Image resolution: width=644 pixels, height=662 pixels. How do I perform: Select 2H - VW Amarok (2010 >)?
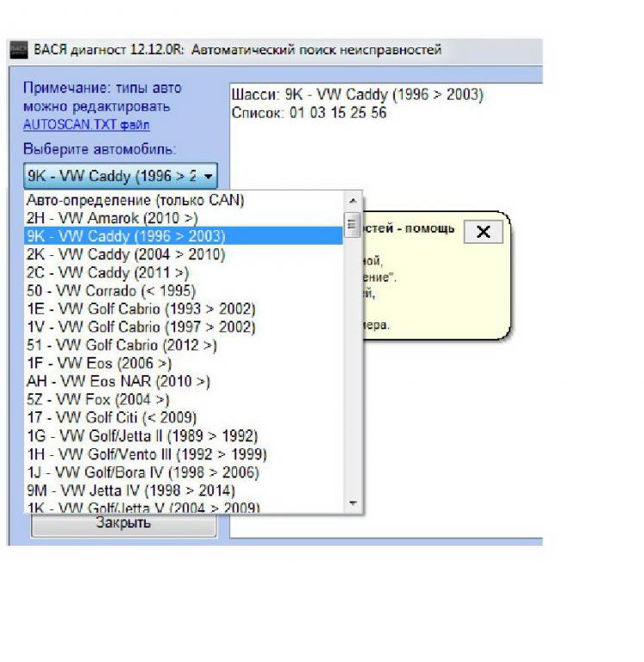(x=184, y=218)
